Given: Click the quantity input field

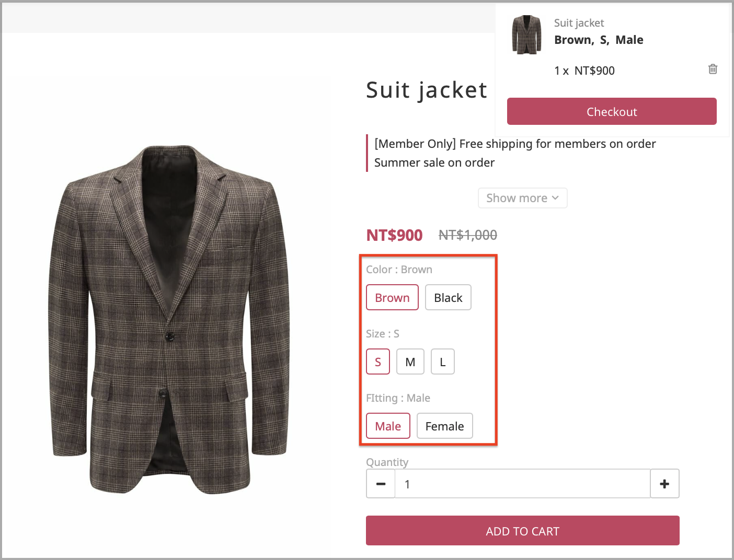Looking at the screenshot, I should [x=523, y=484].
